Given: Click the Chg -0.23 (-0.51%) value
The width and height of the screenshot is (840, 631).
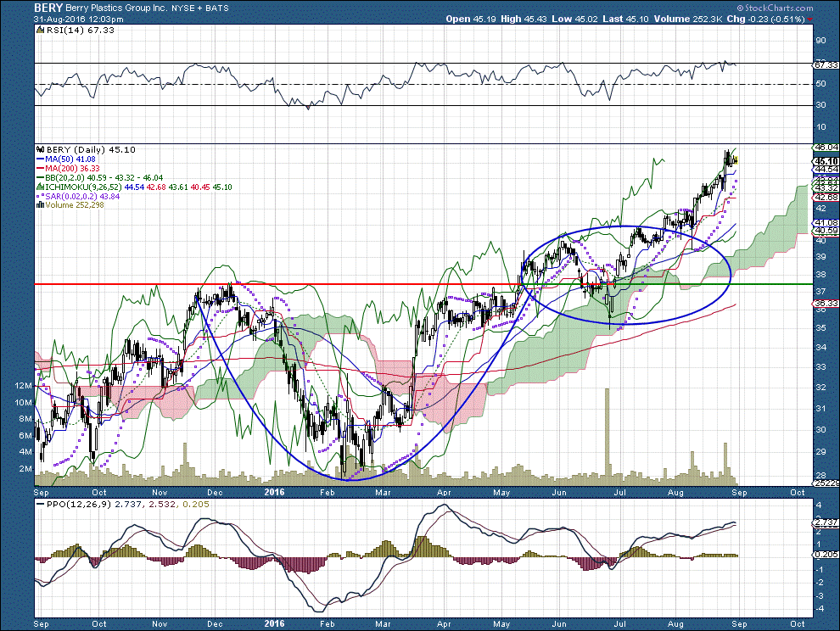Looking at the screenshot, I should pyautogui.click(x=765, y=19).
